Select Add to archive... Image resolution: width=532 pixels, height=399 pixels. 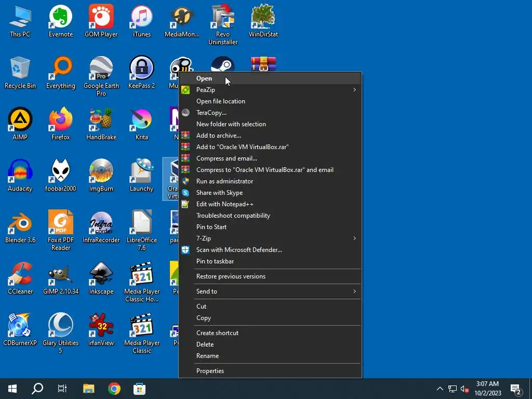(x=270, y=136)
